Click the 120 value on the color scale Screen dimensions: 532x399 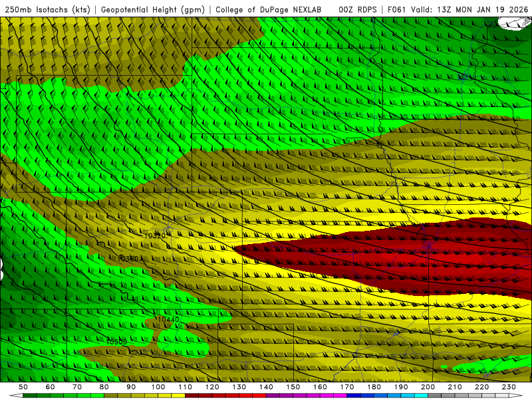212,387
